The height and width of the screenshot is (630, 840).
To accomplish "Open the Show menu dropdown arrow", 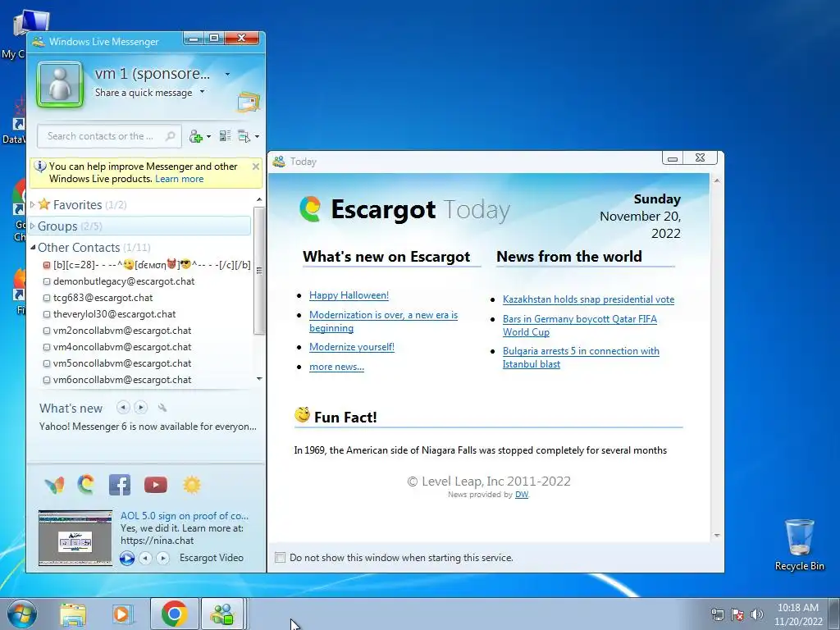I will (x=257, y=137).
